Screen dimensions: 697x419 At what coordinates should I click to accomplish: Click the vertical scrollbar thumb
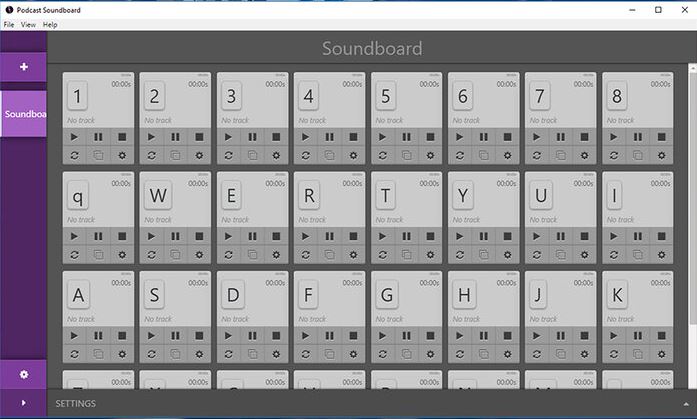pyautogui.click(x=693, y=198)
